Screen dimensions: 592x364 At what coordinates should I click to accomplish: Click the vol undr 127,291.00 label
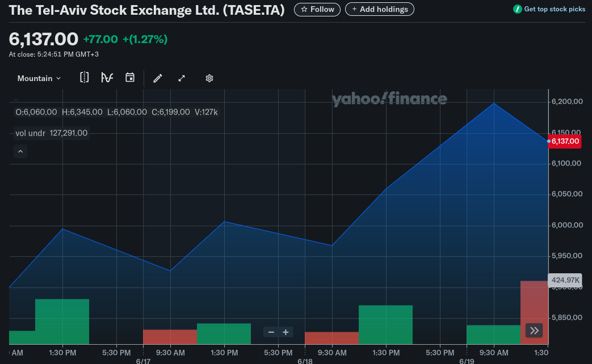click(51, 133)
